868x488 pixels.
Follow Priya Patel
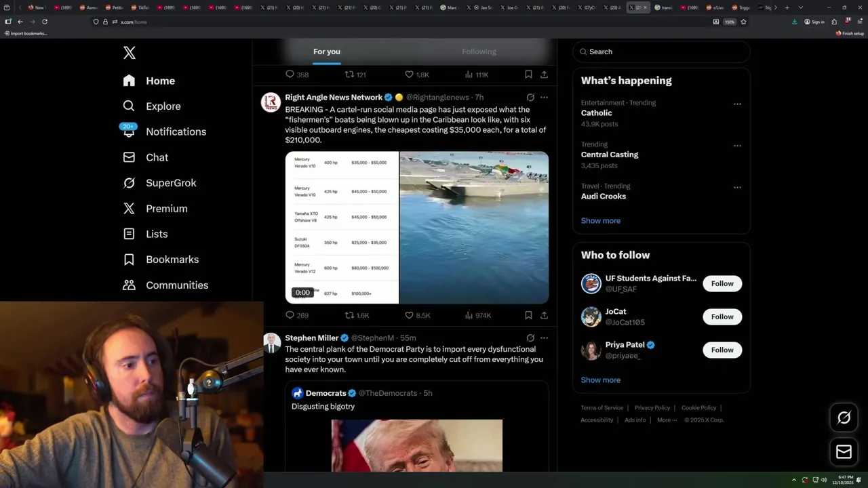(722, 350)
